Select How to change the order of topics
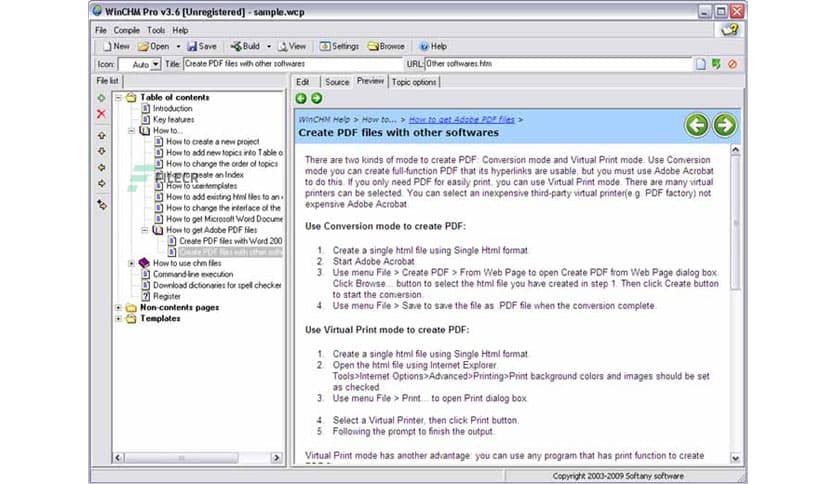This screenshot has width=836, height=484. coord(222,164)
